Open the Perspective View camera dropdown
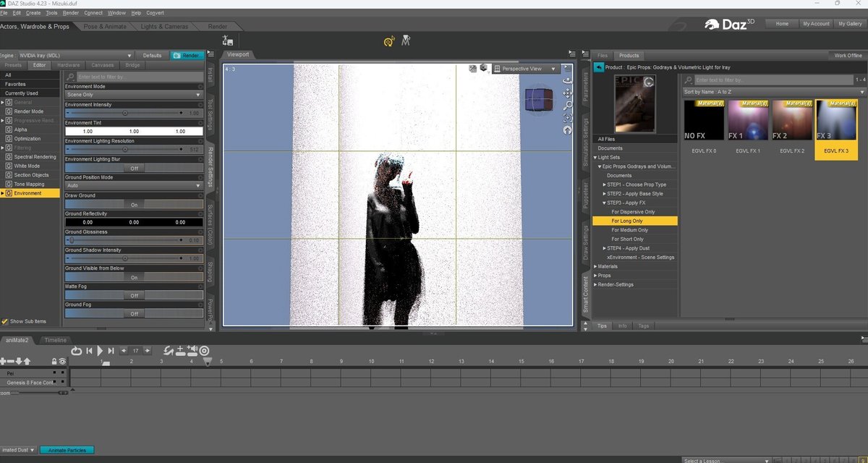Viewport: 868px width, 463px height. (x=526, y=69)
